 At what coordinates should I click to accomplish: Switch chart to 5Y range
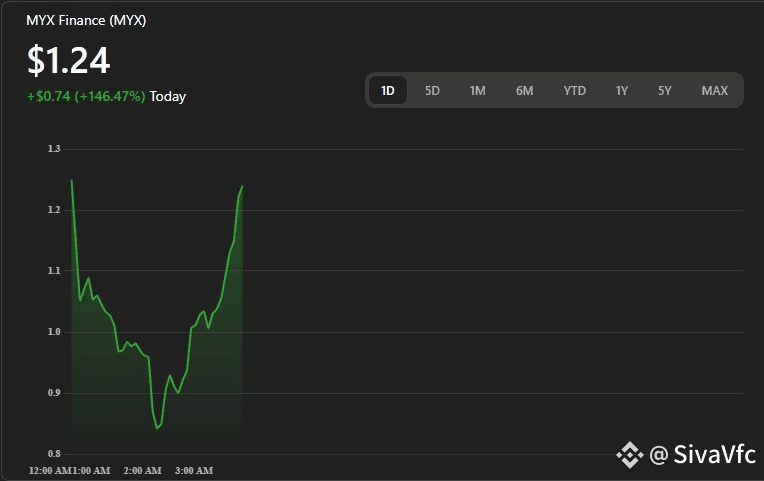(x=665, y=91)
